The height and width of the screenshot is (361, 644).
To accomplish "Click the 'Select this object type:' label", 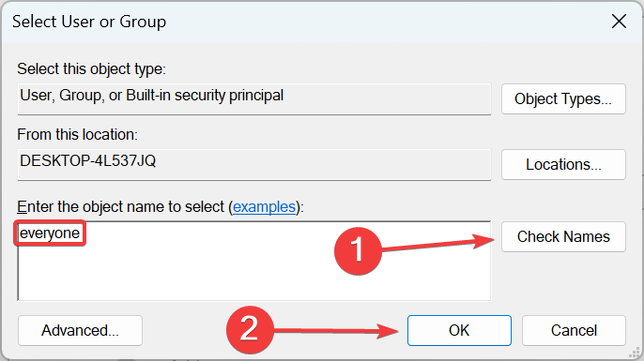I will [x=91, y=69].
